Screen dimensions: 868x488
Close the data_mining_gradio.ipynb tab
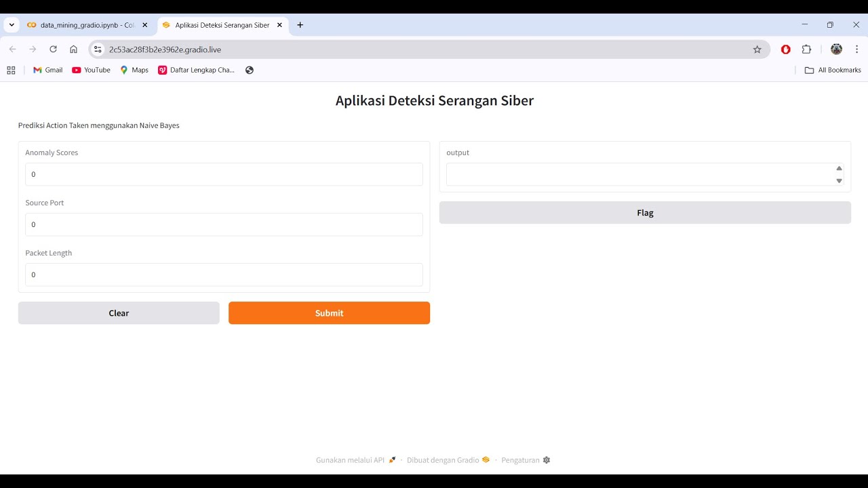pyautogui.click(x=145, y=25)
